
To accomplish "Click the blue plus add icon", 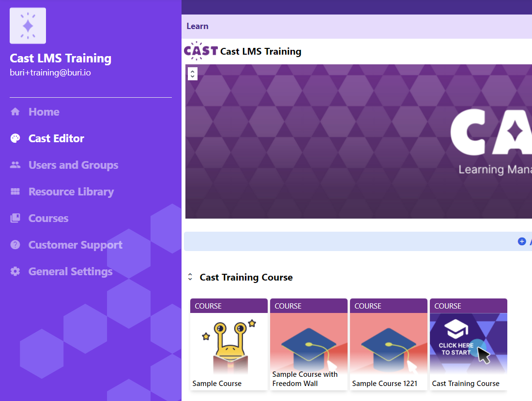I will (x=522, y=241).
